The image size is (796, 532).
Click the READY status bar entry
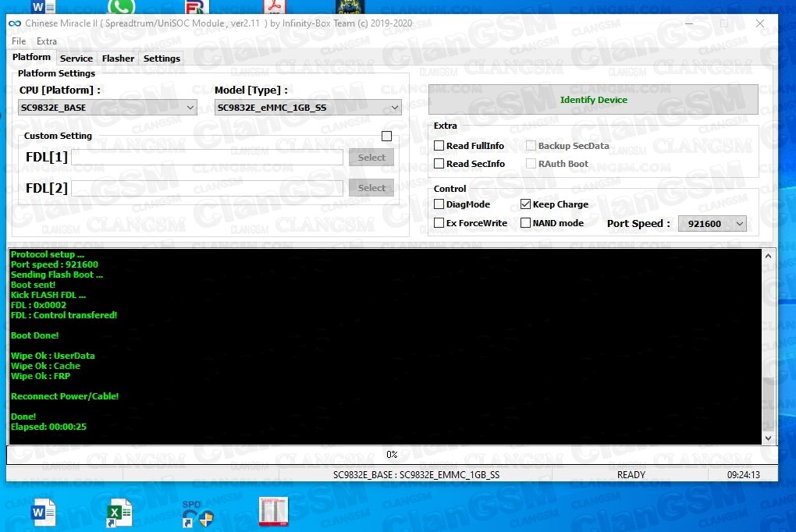point(631,474)
